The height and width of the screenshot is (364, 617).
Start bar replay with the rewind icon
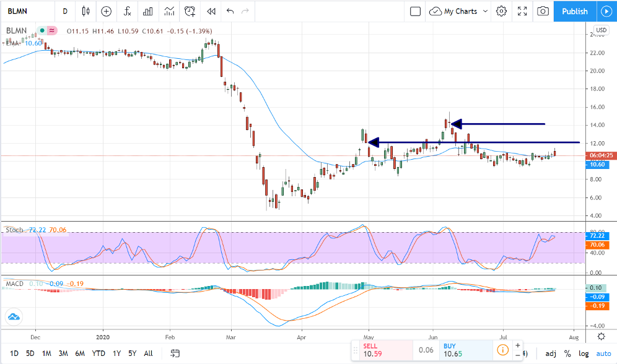211,11
